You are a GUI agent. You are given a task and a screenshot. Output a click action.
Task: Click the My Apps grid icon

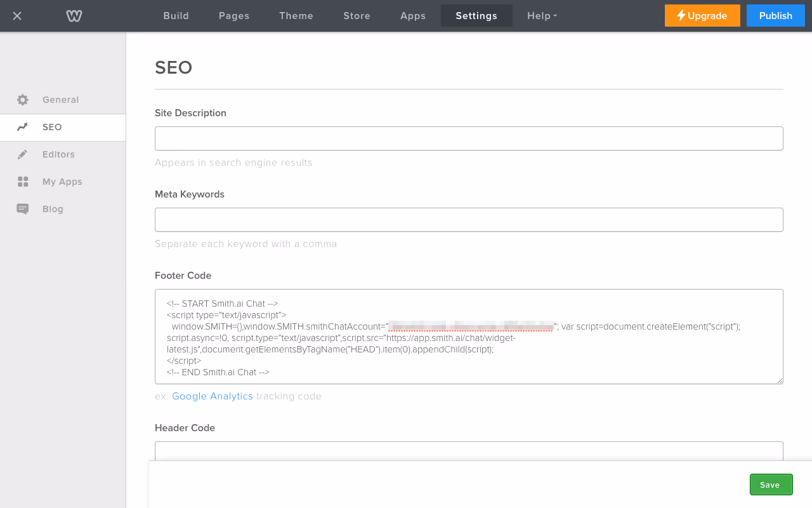[x=23, y=182]
